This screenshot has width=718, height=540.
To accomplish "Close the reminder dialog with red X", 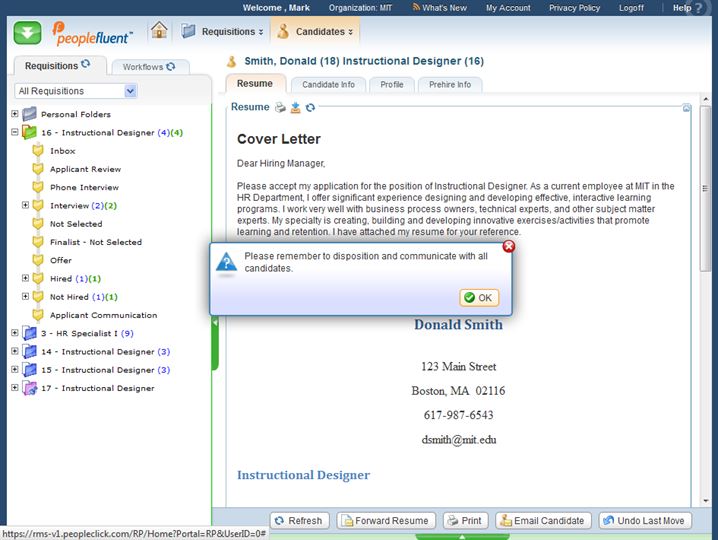I will coord(508,246).
